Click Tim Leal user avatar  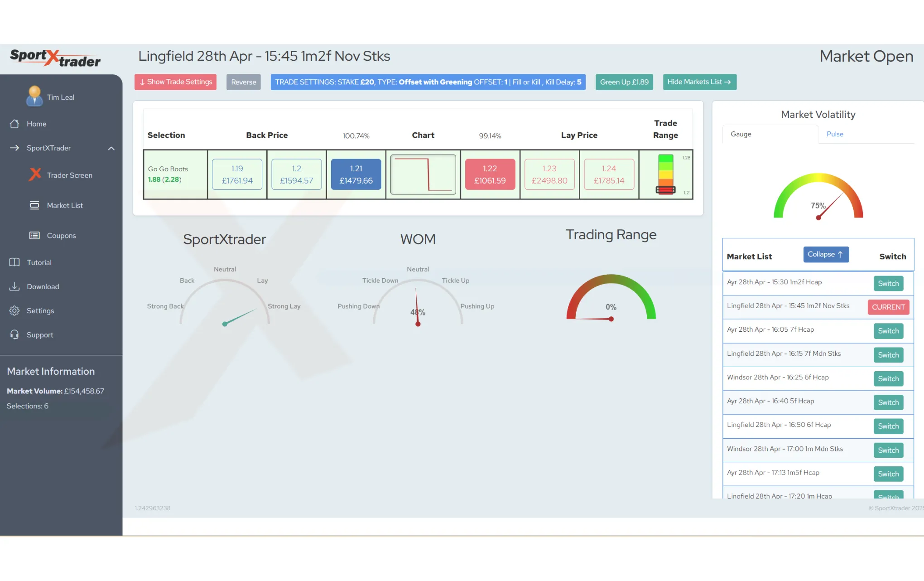click(x=34, y=96)
